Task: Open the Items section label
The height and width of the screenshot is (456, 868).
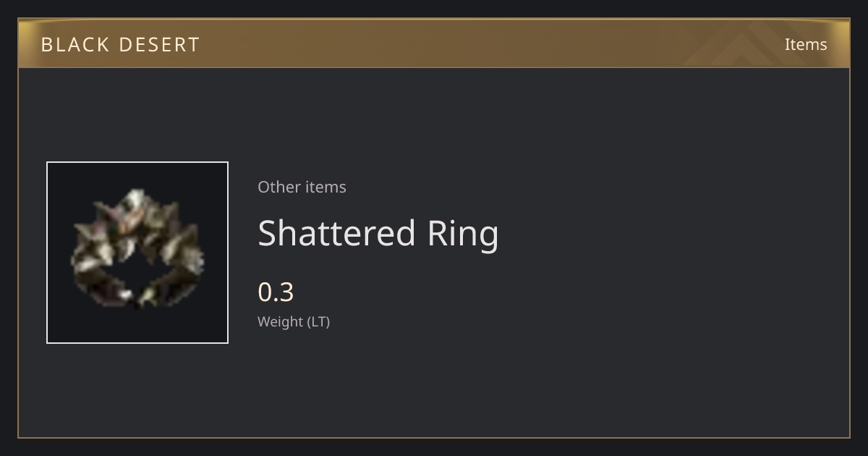Action: (806, 44)
